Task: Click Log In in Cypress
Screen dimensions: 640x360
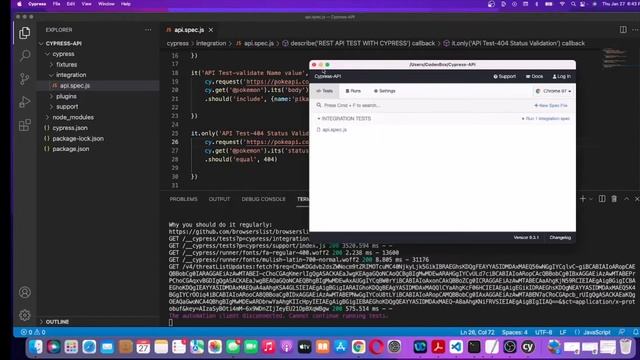Action: [562, 76]
